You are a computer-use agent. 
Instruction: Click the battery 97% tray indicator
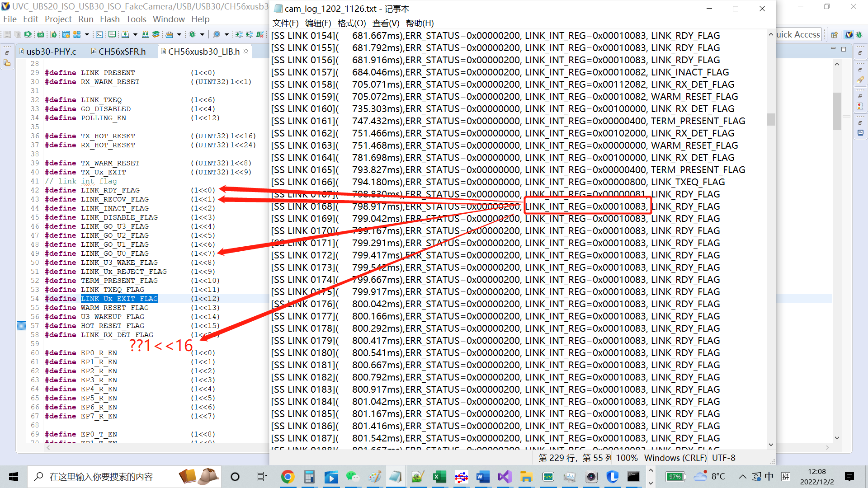click(x=675, y=477)
